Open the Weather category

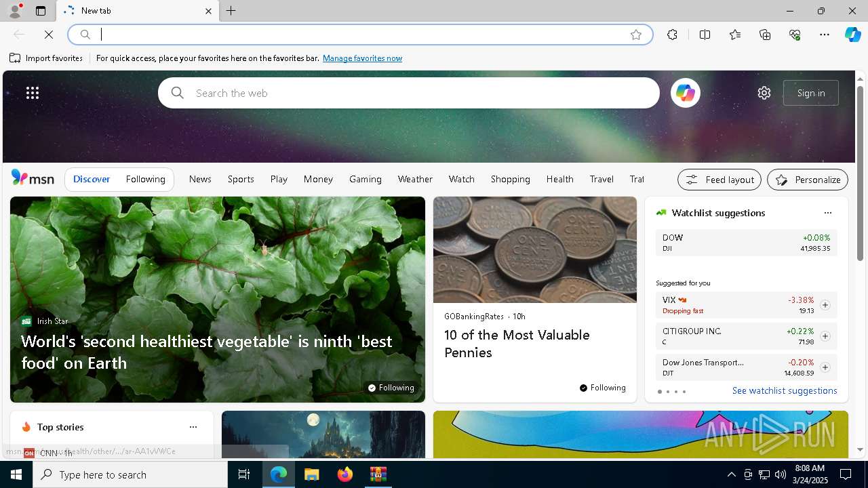click(415, 179)
